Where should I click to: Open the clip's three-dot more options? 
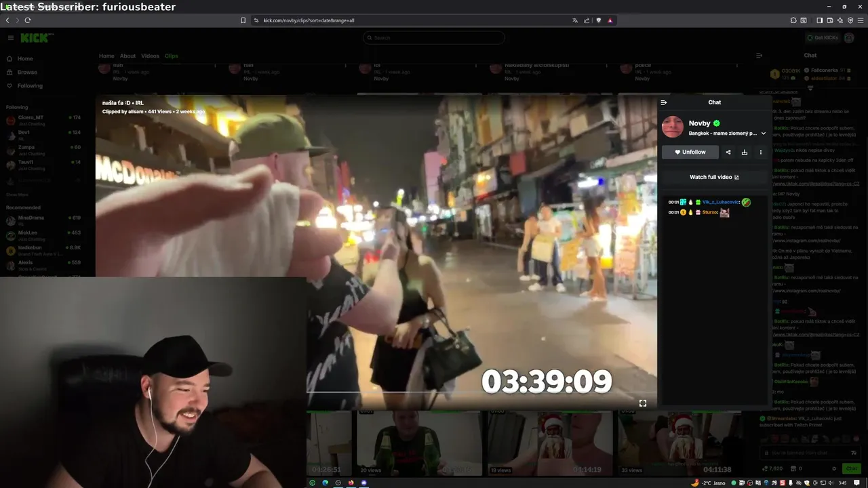point(761,152)
